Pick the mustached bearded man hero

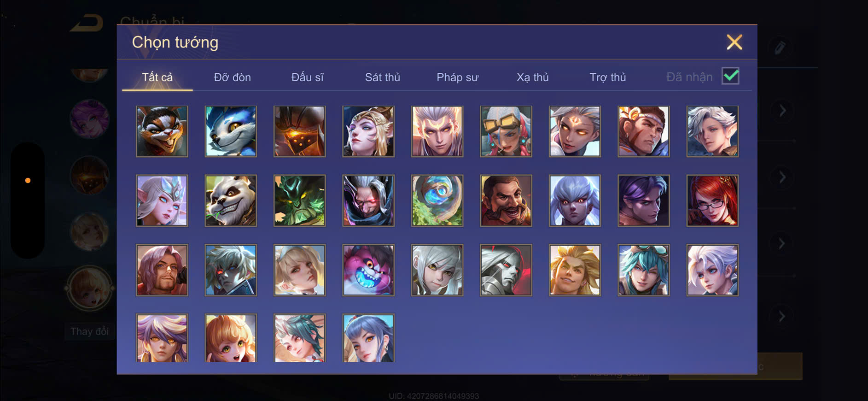pos(506,200)
